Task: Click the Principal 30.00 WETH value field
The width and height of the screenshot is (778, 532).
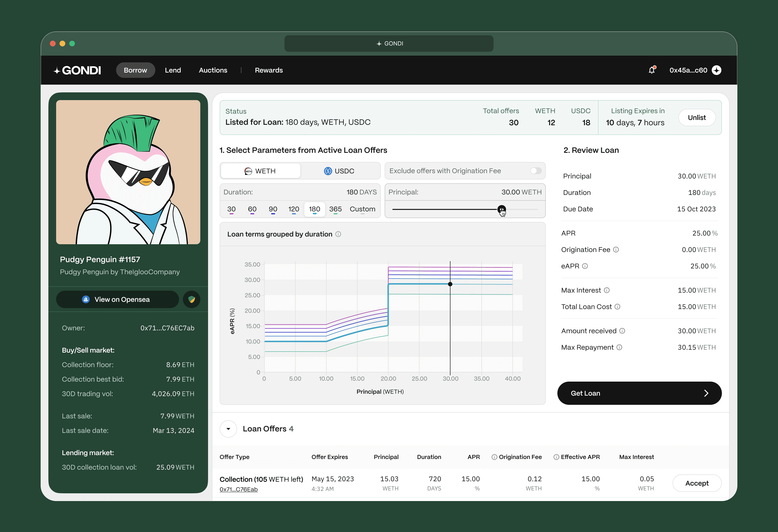Action: pos(465,192)
